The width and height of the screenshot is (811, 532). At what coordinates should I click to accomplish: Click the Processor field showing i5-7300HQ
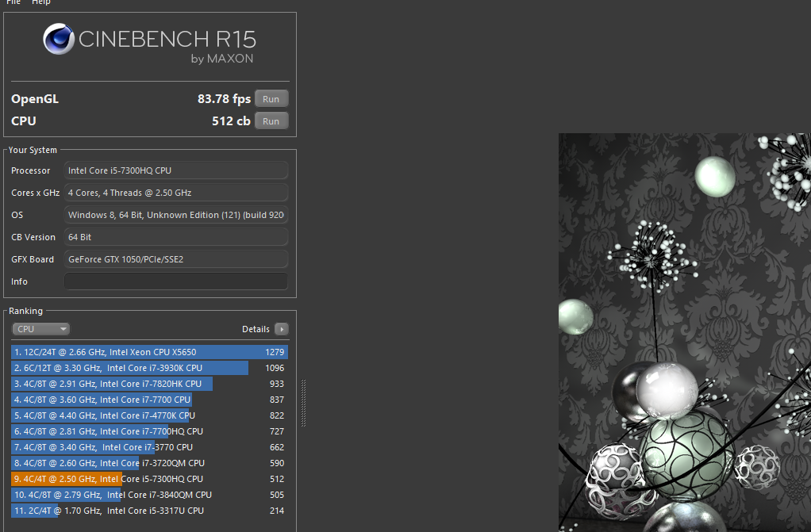[176, 170]
